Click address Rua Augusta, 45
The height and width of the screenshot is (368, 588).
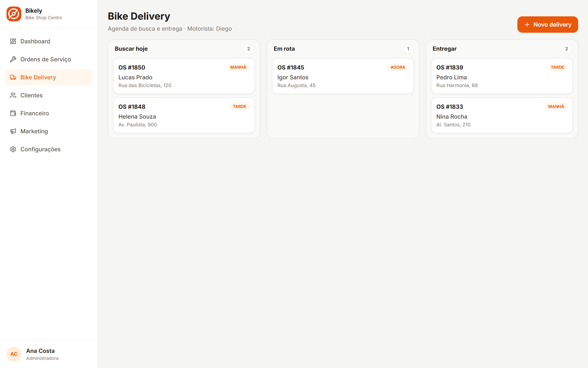[x=296, y=85]
